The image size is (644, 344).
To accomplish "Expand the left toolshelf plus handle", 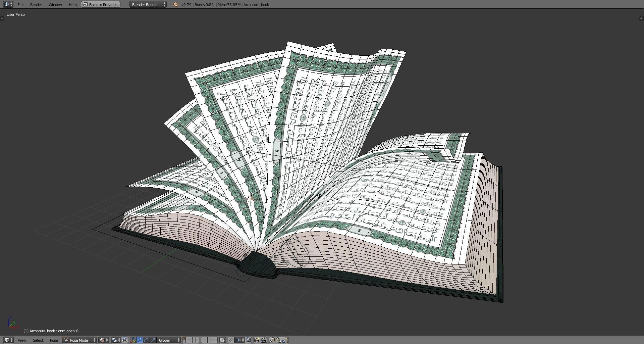I will coord(2,18).
